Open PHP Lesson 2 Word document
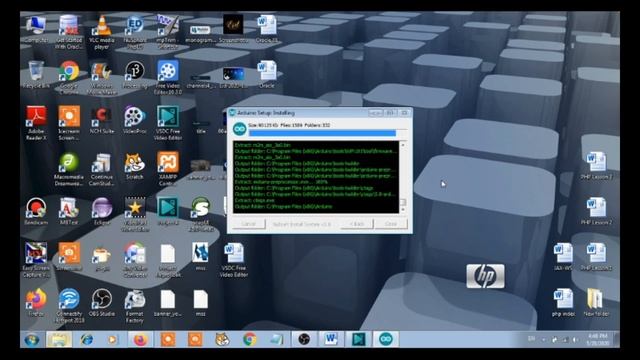The image size is (640, 360). tap(596, 211)
